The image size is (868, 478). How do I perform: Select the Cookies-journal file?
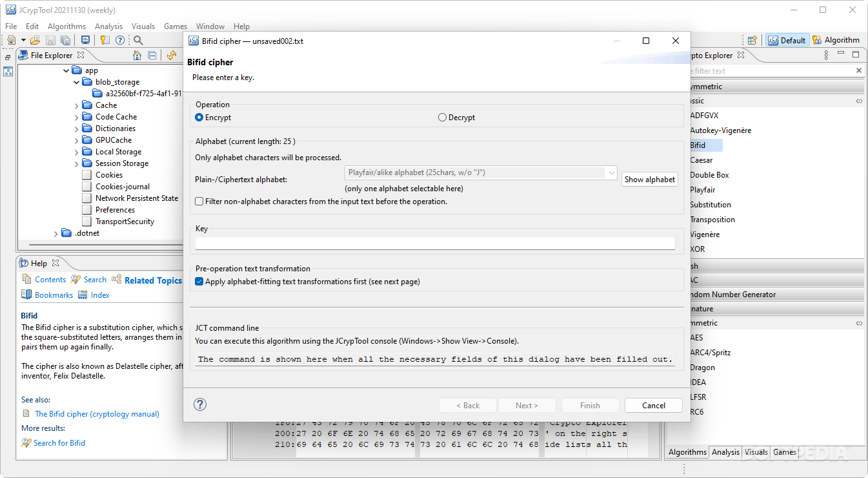123,187
